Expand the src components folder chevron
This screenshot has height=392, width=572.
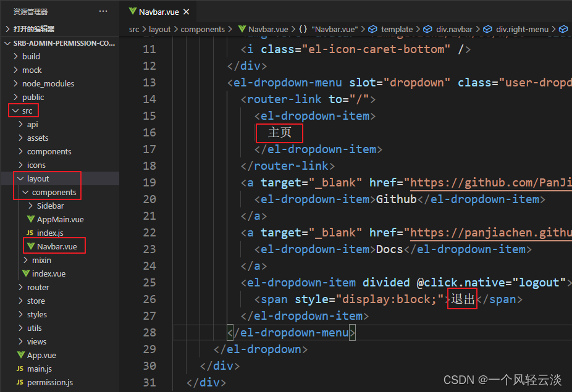21,152
